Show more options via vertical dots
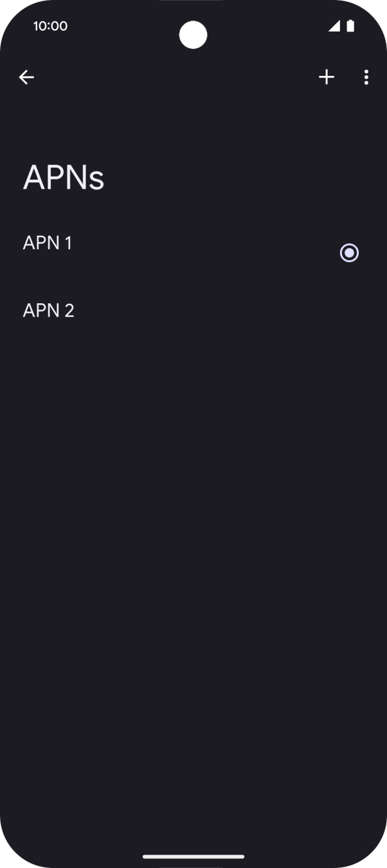Image resolution: width=387 pixels, height=868 pixels. click(366, 78)
